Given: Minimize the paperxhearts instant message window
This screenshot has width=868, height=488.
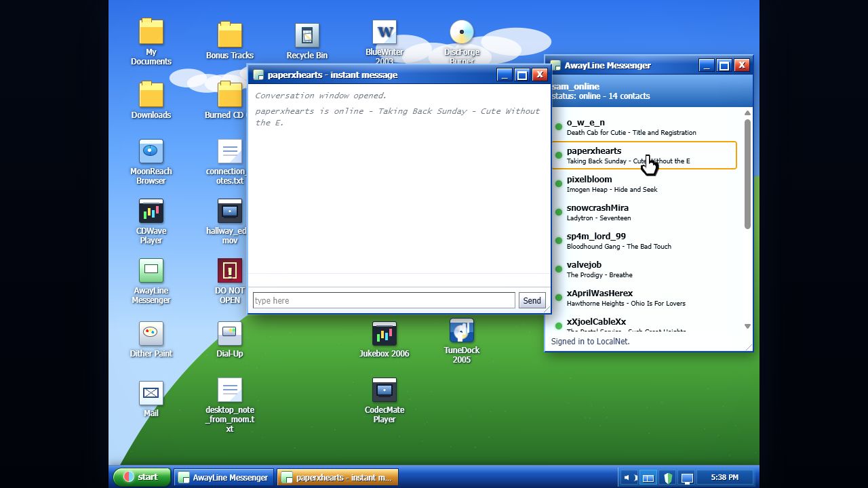Looking at the screenshot, I should pyautogui.click(x=504, y=75).
